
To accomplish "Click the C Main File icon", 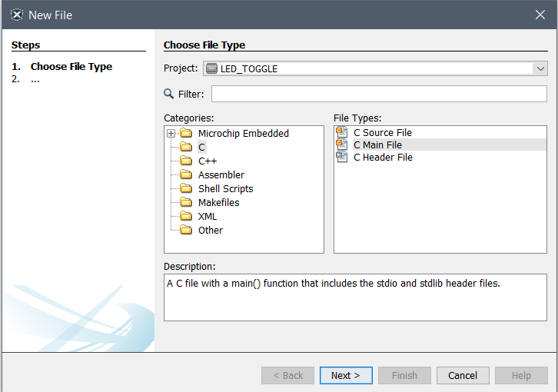I will pyautogui.click(x=342, y=145).
